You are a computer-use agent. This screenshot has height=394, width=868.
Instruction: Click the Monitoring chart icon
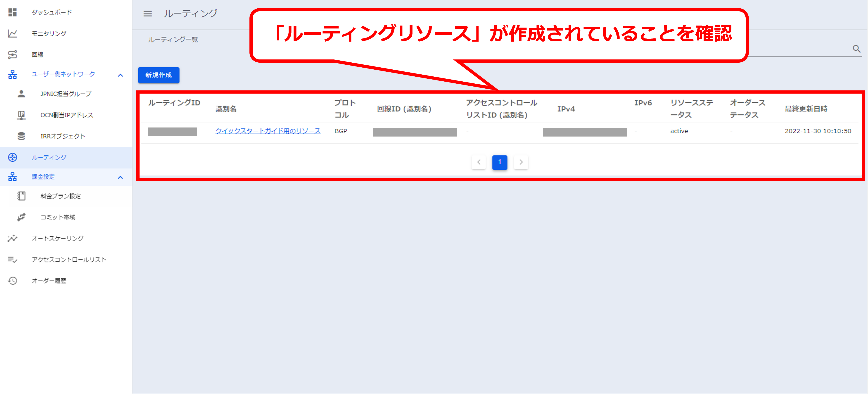pyautogui.click(x=12, y=34)
